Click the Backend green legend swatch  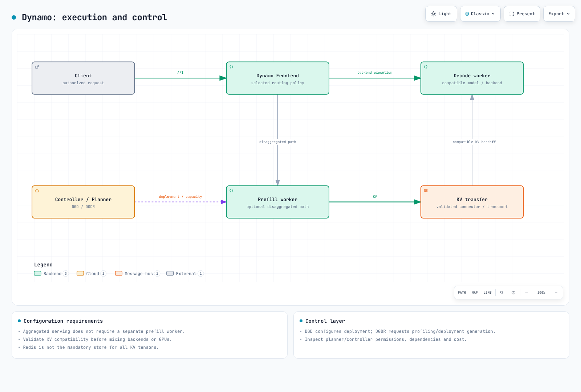38,273
